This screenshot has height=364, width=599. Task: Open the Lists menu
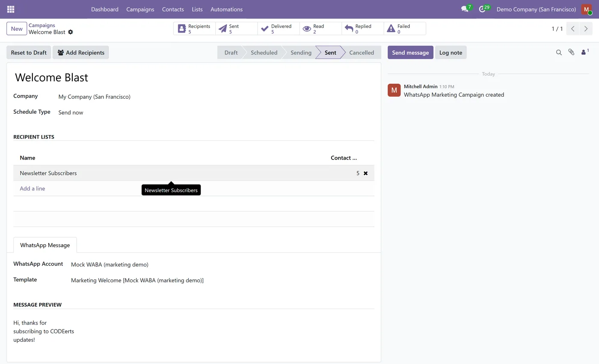point(197,9)
